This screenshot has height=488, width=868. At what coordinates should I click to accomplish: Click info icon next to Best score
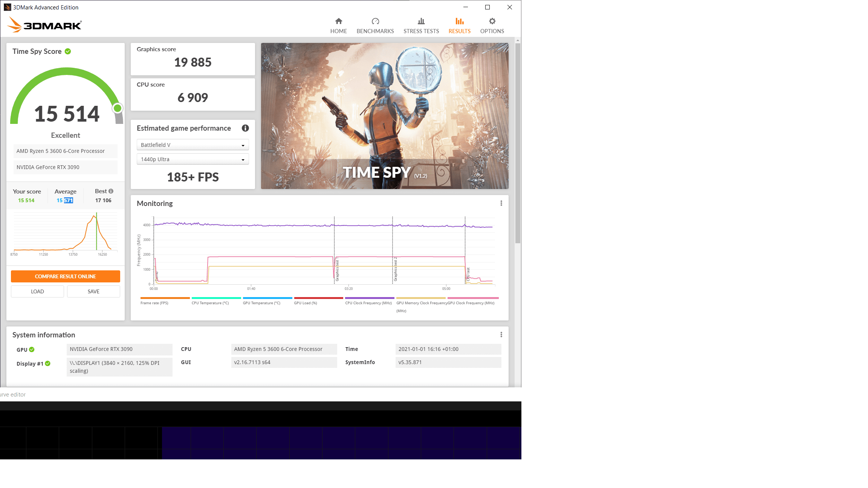(x=111, y=191)
